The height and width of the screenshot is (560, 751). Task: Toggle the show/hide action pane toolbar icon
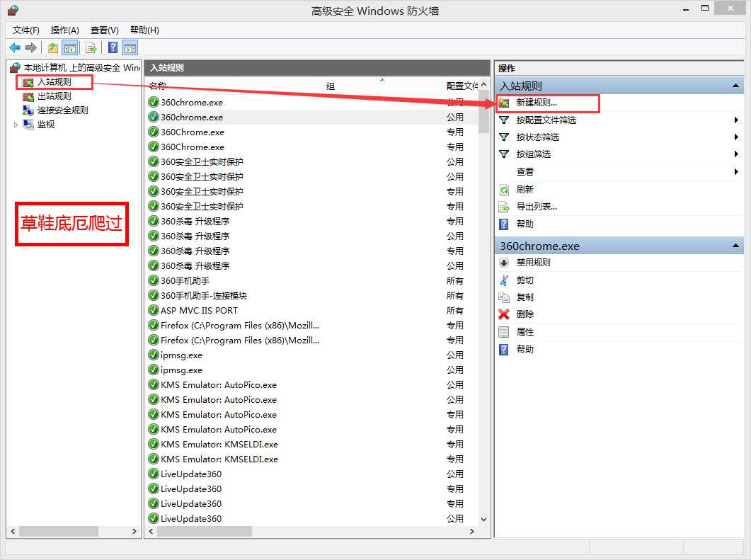point(130,47)
